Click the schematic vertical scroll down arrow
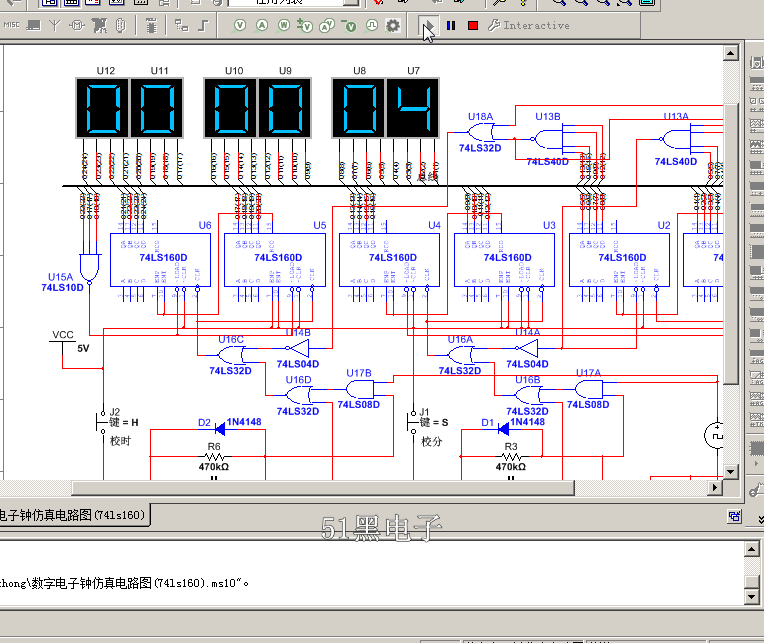This screenshot has height=643, width=764. tap(730, 471)
